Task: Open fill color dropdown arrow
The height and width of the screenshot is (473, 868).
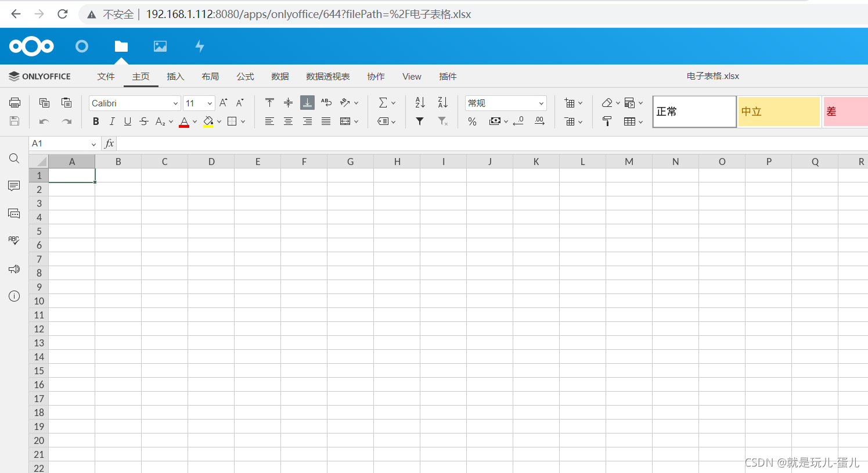Action: (x=219, y=122)
